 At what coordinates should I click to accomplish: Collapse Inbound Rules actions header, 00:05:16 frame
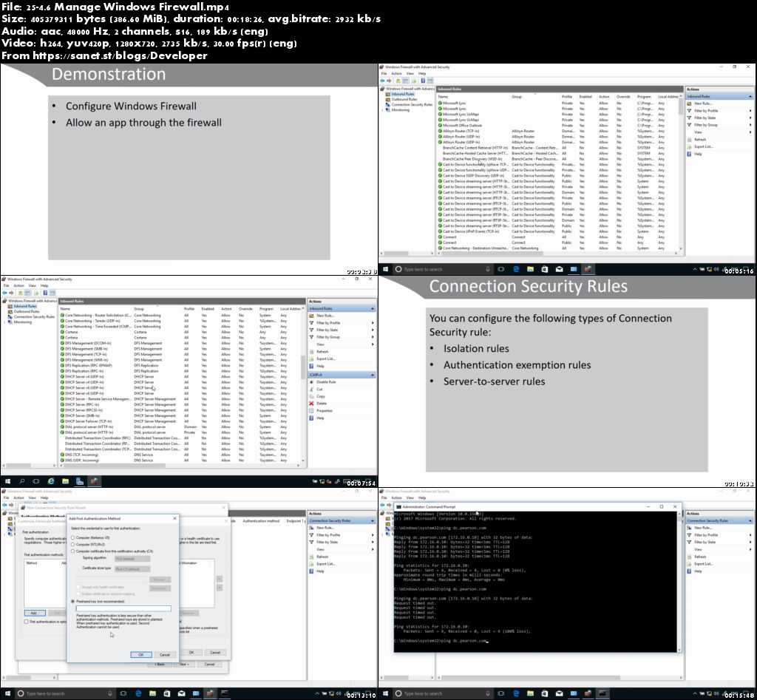pos(750,97)
